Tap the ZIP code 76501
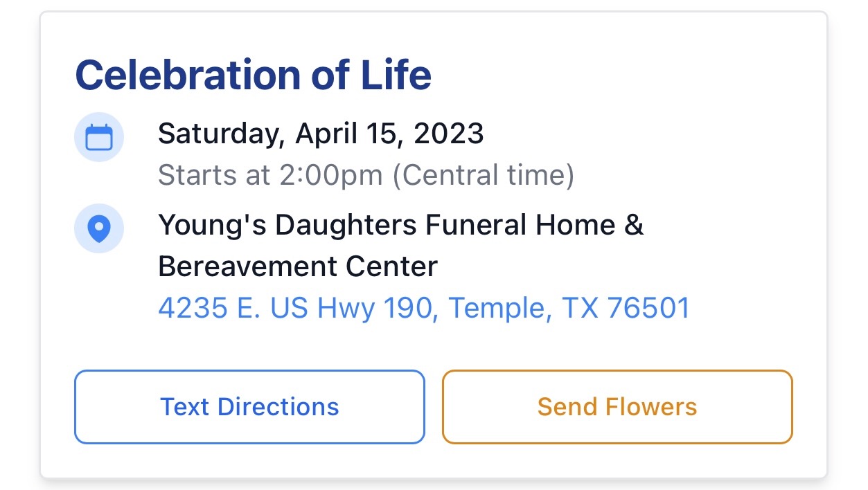Viewport: 868px width, 490px height. (x=648, y=308)
